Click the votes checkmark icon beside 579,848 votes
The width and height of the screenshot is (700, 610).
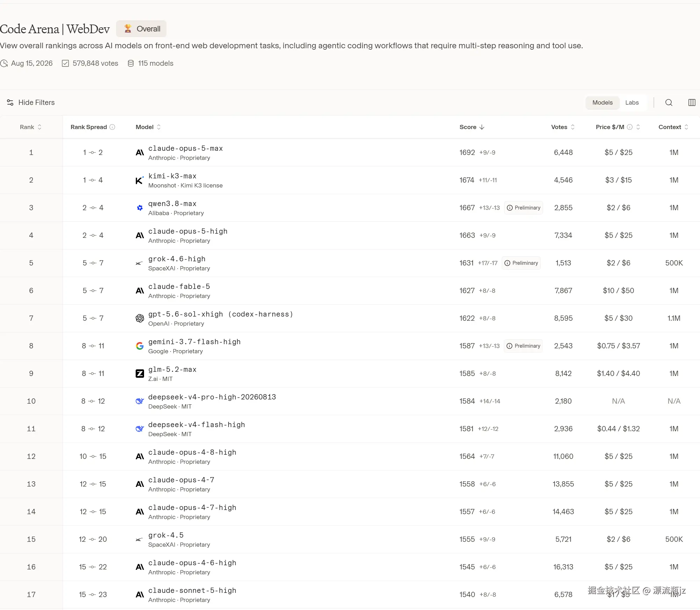point(65,63)
